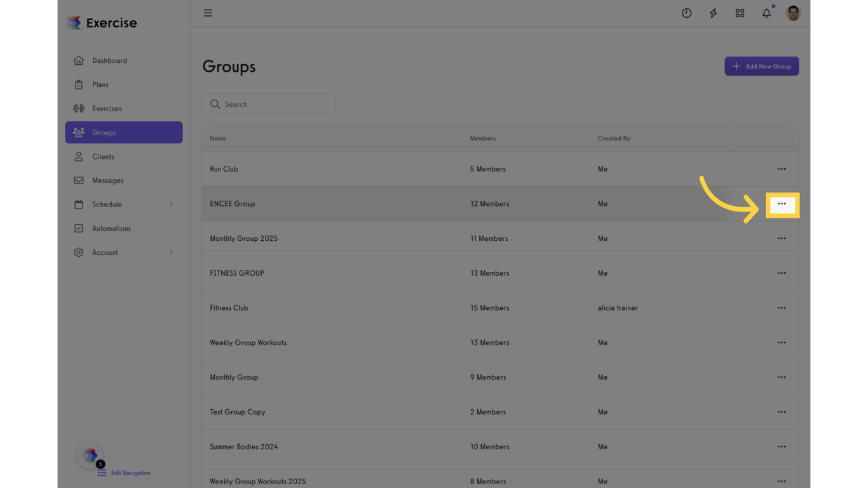Open options menu for FITNESS GROUP
Image resolution: width=868 pixels, height=488 pixels.
click(x=782, y=273)
